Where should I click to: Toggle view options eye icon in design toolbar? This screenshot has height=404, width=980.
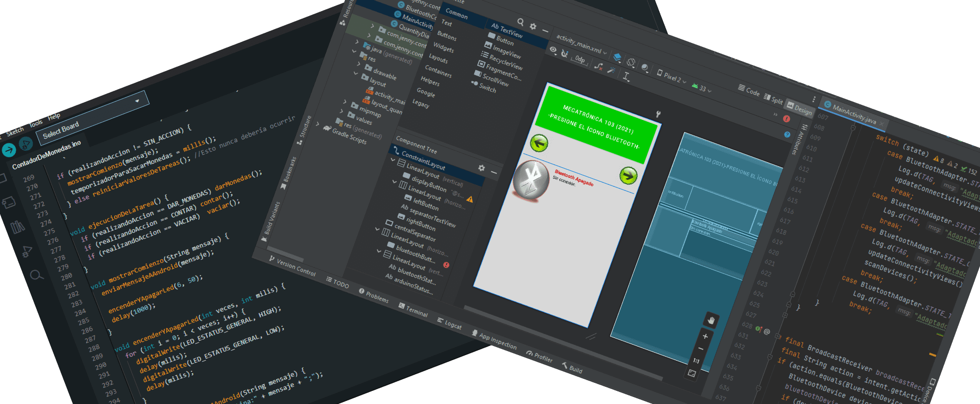point(553,50)
